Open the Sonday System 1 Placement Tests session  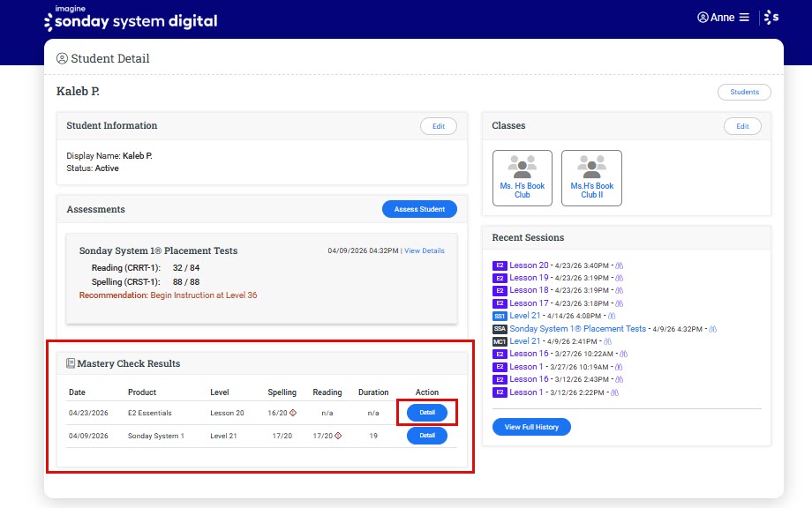577,328
